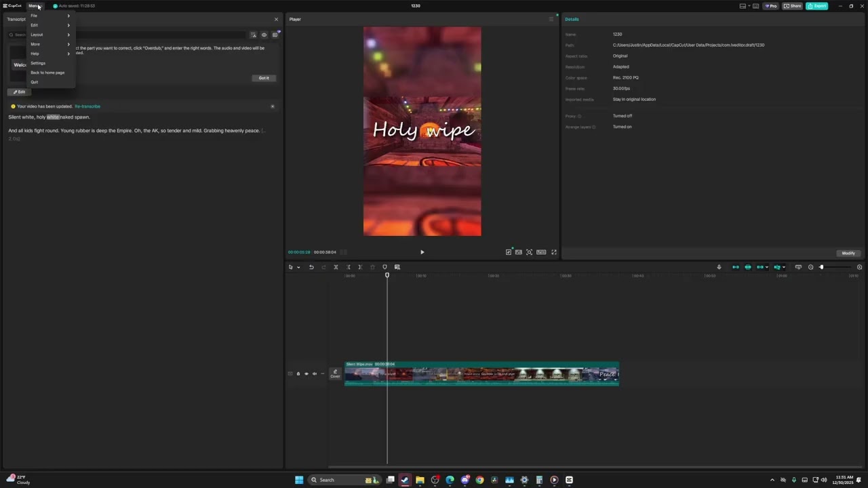868x488 pixels.
Task: Lock the video track
Action: coord(298,373)
